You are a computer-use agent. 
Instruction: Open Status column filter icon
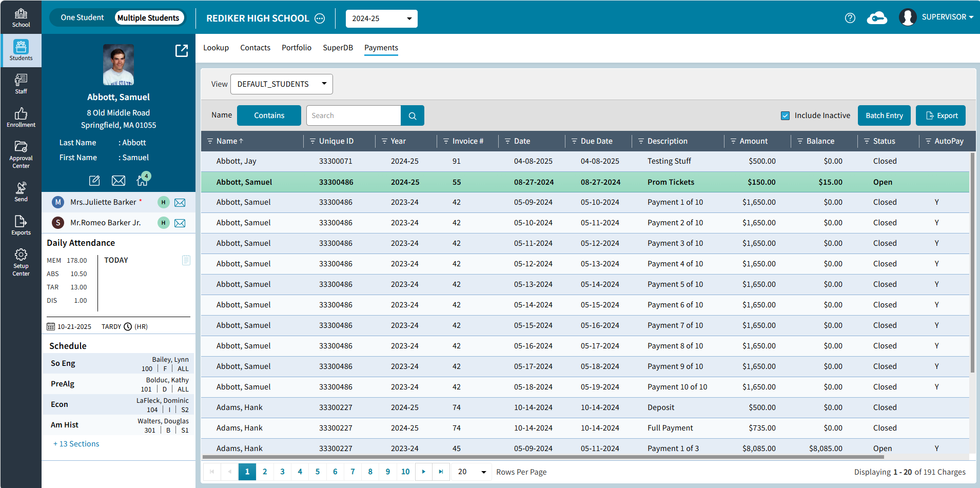point(867,141)
